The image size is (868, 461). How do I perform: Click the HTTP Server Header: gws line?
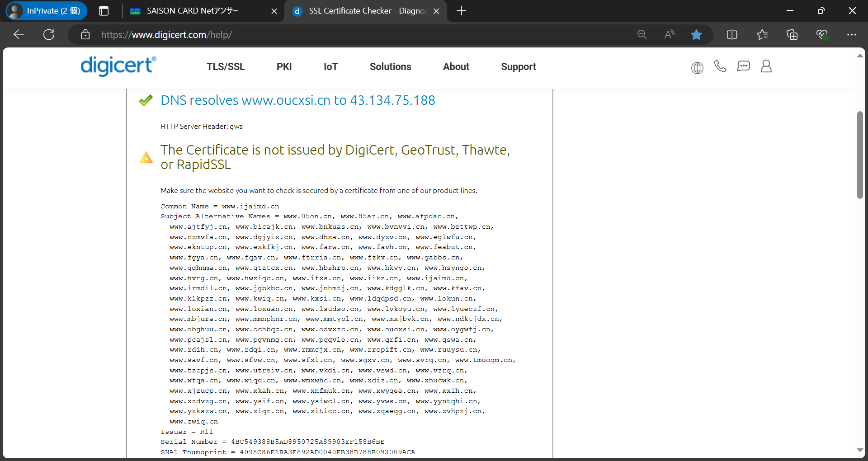click(x=202, y=127)
